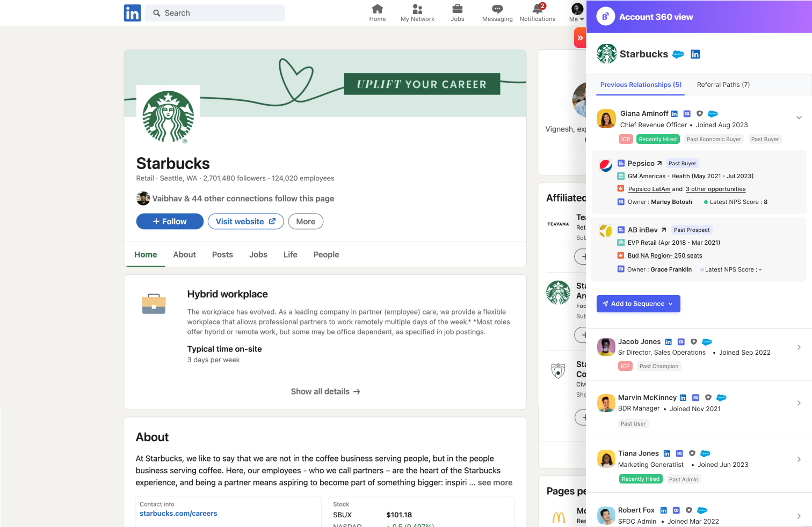Open Pepsico external link arrow
812x527 pixels.
pyautogui.click(x=659, y=163)
